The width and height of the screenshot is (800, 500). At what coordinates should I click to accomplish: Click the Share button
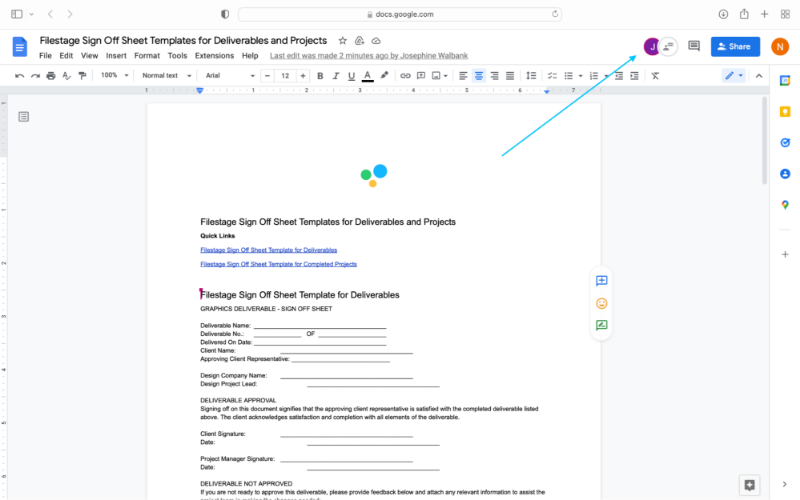coord(735,46)
